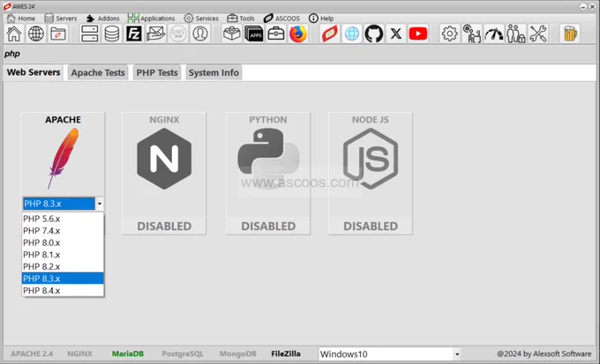Image resolution: width=600 pixels, height=364 pixels.
Task: Open the Home menu
Action: tap(21, 18)
